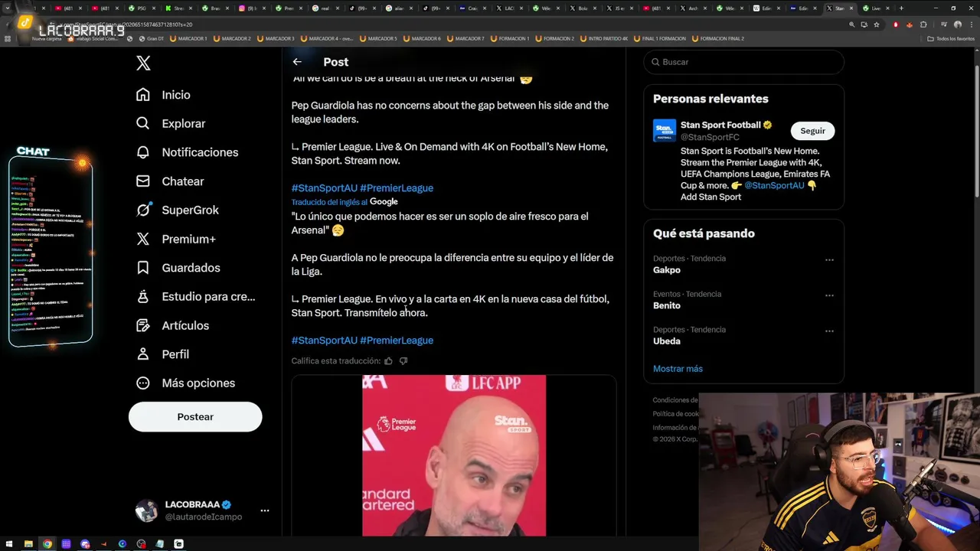Open Windows Start button
The height and width of the screenshot is (551, 980).
8,544
